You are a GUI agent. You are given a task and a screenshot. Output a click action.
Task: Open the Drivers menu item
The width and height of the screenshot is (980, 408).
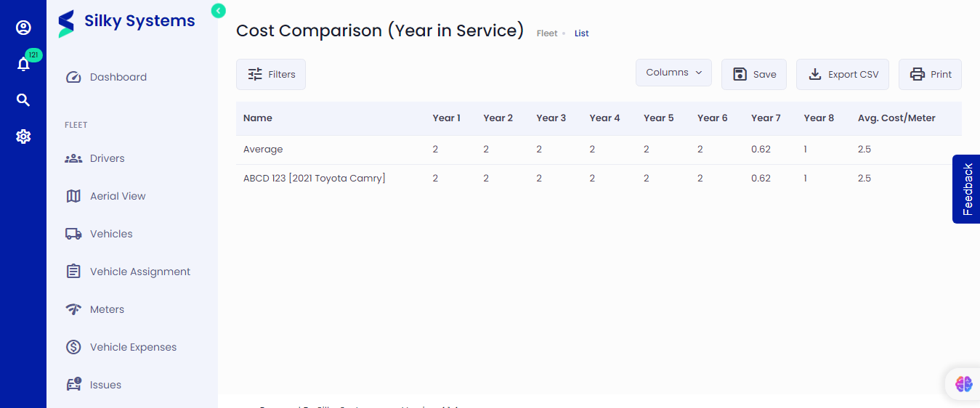point(107,158)
